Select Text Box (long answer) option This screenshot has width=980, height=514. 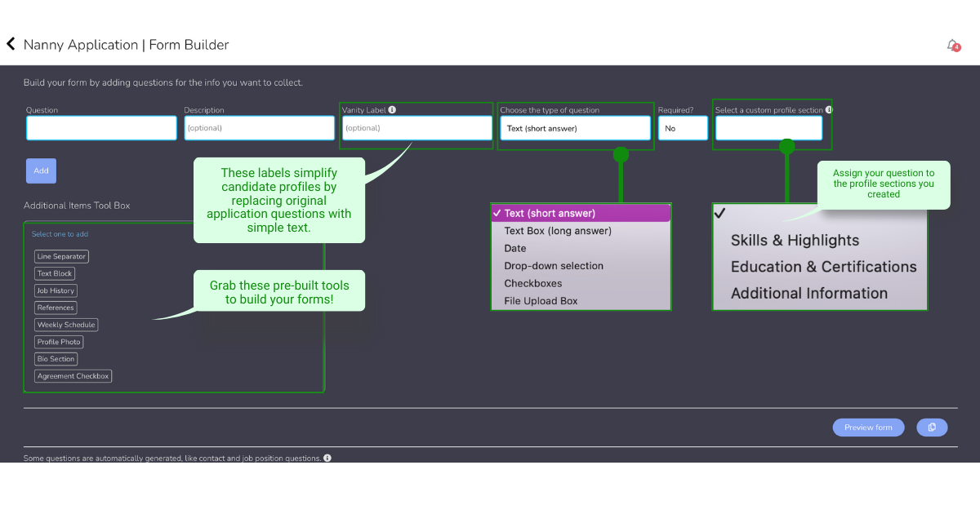[x=558, y=231]
